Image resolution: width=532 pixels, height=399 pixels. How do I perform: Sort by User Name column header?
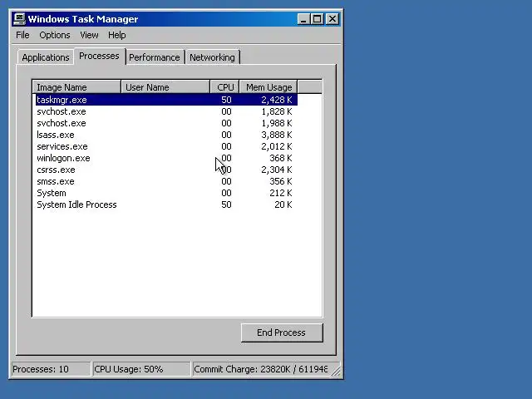point(165,86)
